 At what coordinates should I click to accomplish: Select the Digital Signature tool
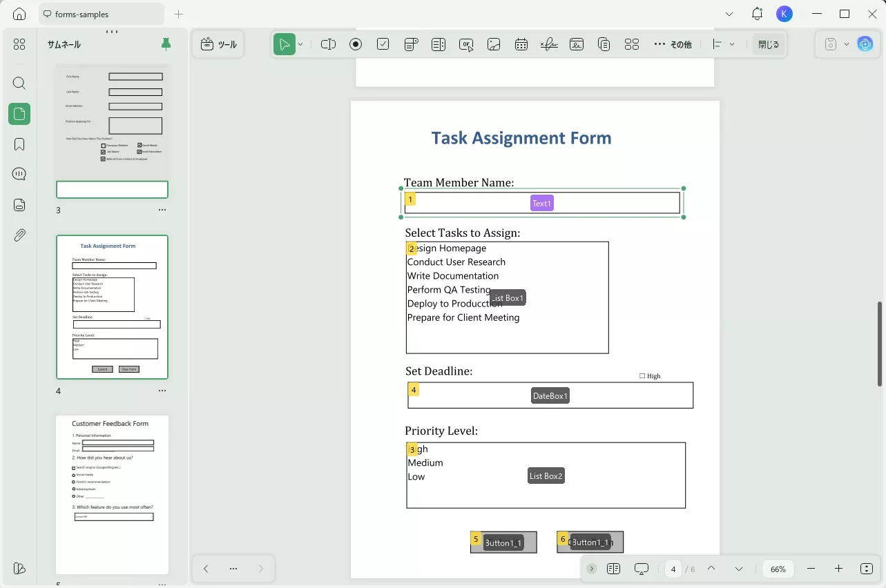[577, 45]
